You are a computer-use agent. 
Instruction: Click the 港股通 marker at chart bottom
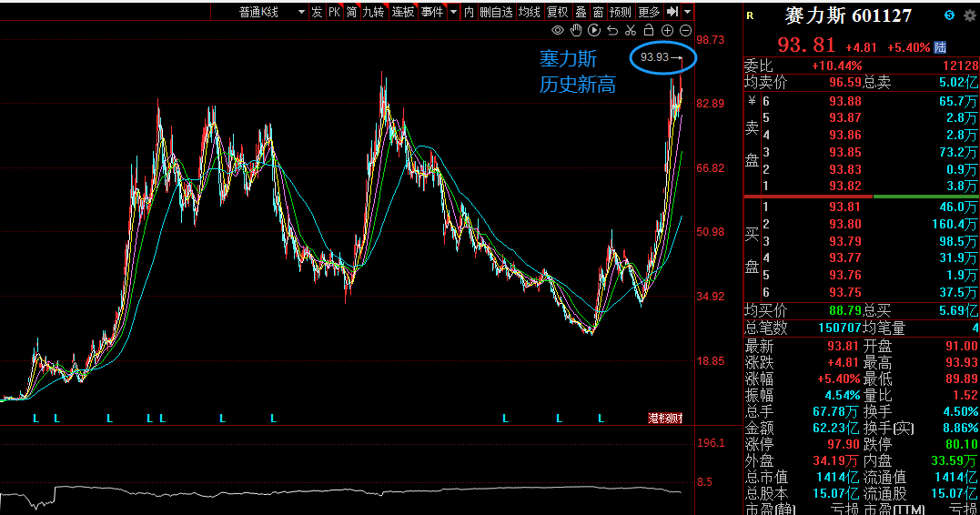pos(665,419)
